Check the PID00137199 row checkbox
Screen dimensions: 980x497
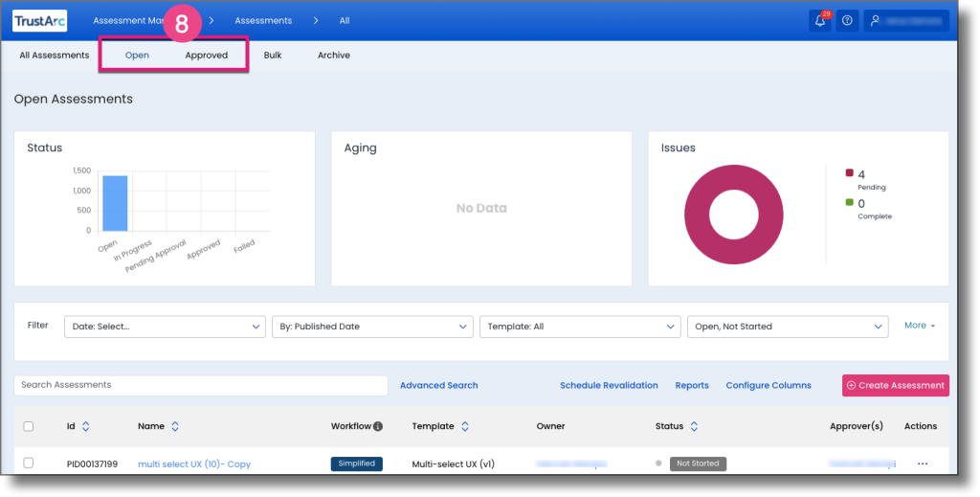click(x=28, y=463)
